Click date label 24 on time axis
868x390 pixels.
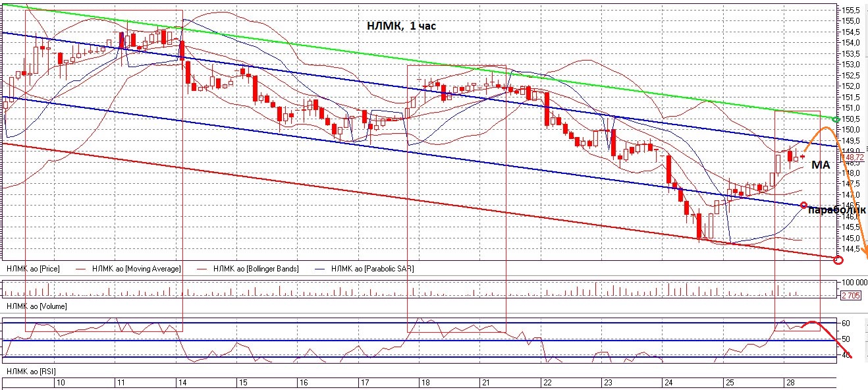pos(668,382)
